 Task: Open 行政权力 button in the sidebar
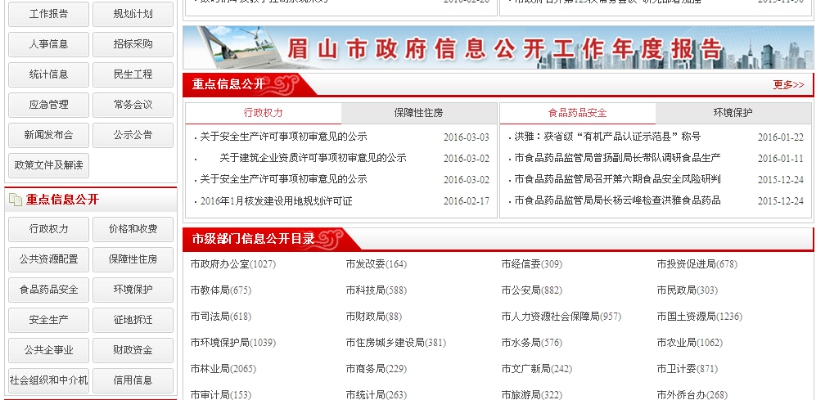48,229
